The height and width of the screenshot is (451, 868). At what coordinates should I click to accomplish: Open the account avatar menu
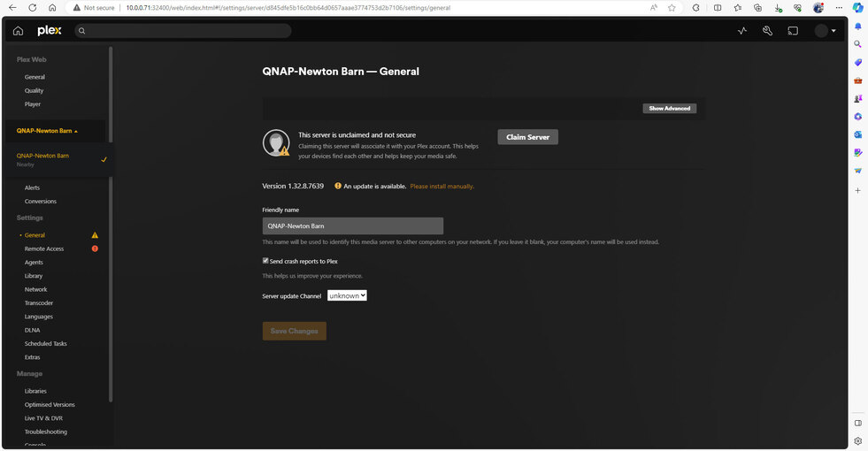tap(825, 31)
